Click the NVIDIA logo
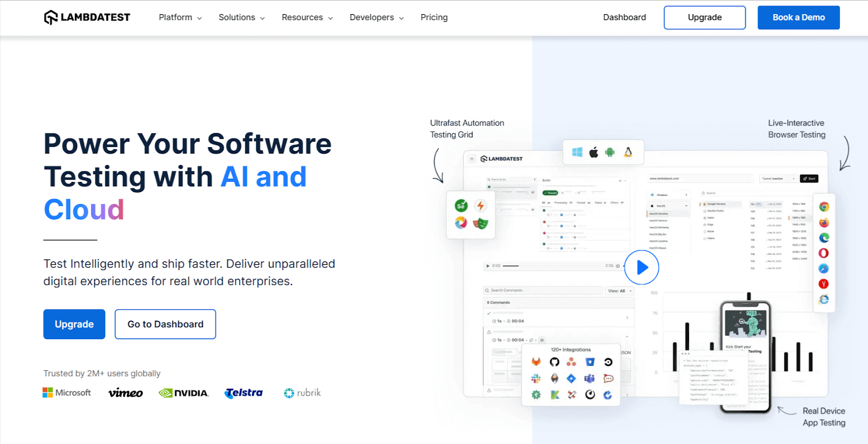 (x=183, y=393)
